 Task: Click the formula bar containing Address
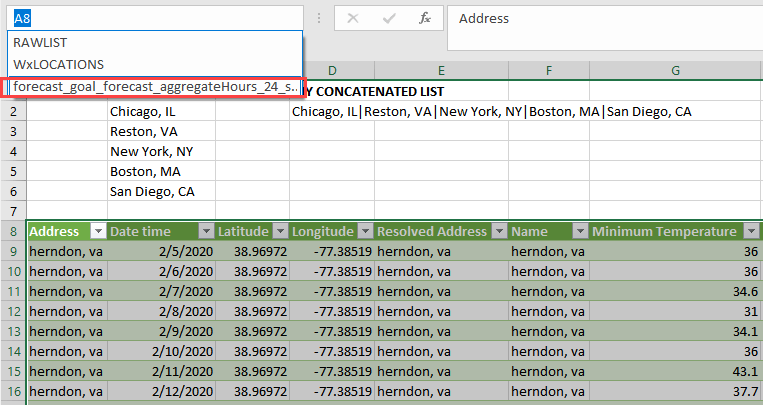tap(600, 19)
